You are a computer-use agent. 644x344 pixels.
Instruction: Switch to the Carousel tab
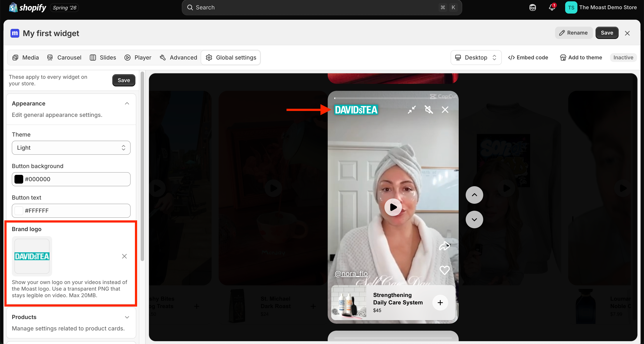click(x=64, y=58)
